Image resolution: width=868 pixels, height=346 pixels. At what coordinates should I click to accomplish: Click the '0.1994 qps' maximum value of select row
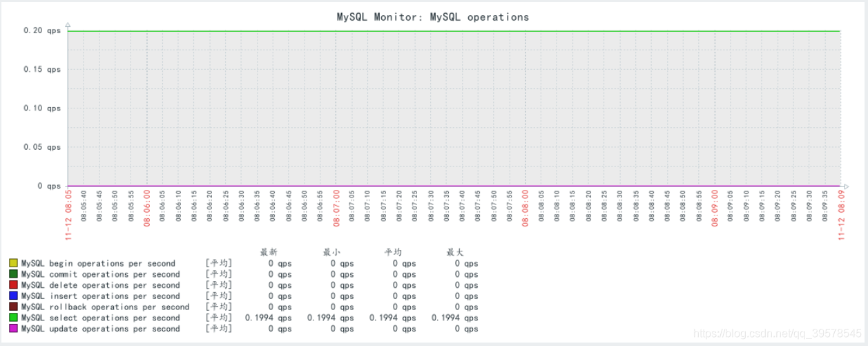pos(455,318)
